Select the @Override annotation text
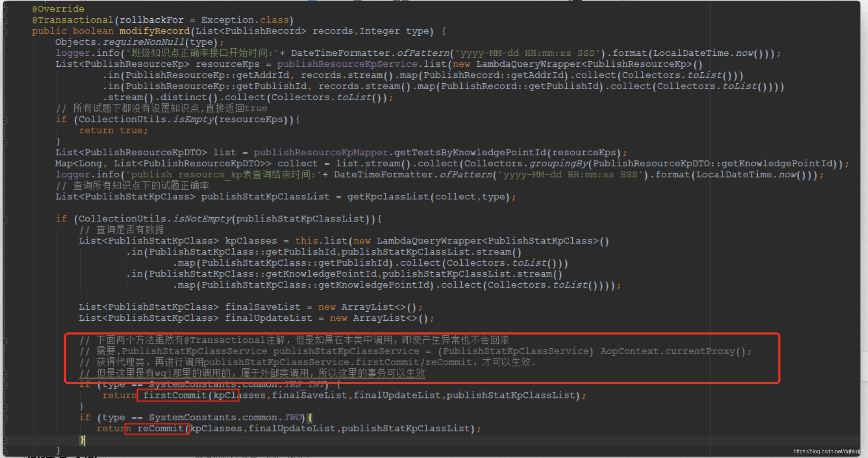The image size is (868, 458). pos(58,9)
